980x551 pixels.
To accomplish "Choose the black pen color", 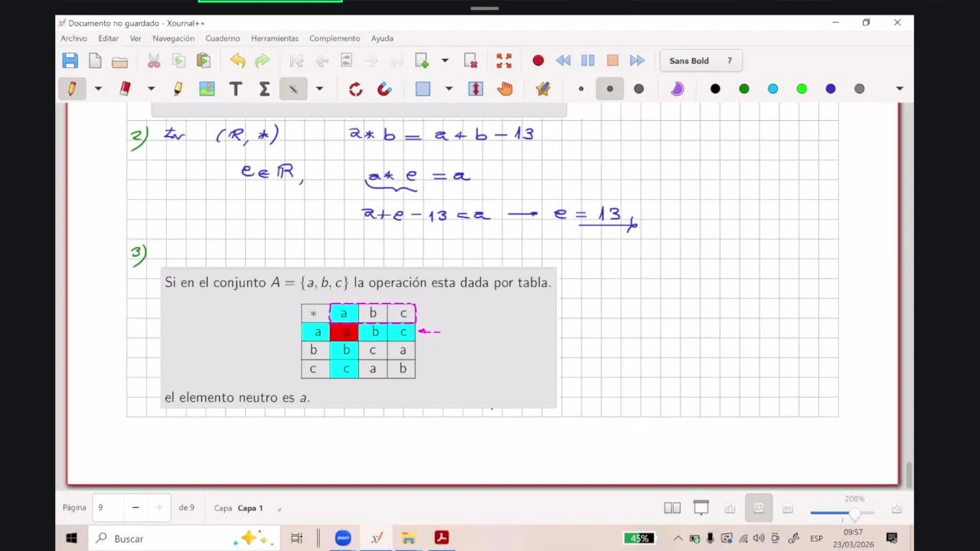I will coord(715,89).
